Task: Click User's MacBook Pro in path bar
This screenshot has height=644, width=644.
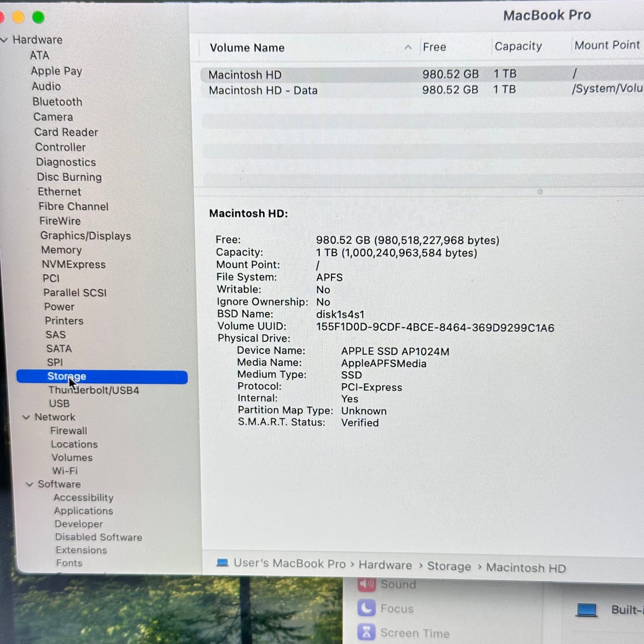Action: coord(290,564)
